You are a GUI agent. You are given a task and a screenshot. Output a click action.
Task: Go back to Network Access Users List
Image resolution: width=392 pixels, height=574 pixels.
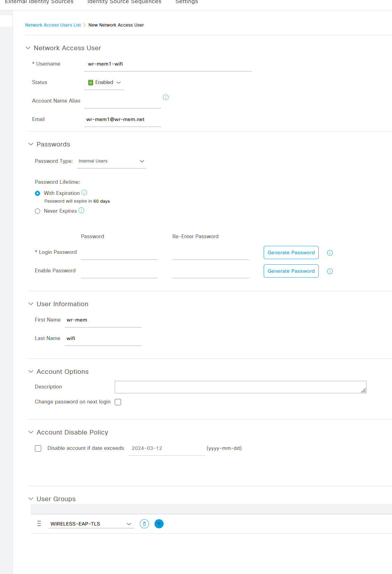[x=53, y=25]
